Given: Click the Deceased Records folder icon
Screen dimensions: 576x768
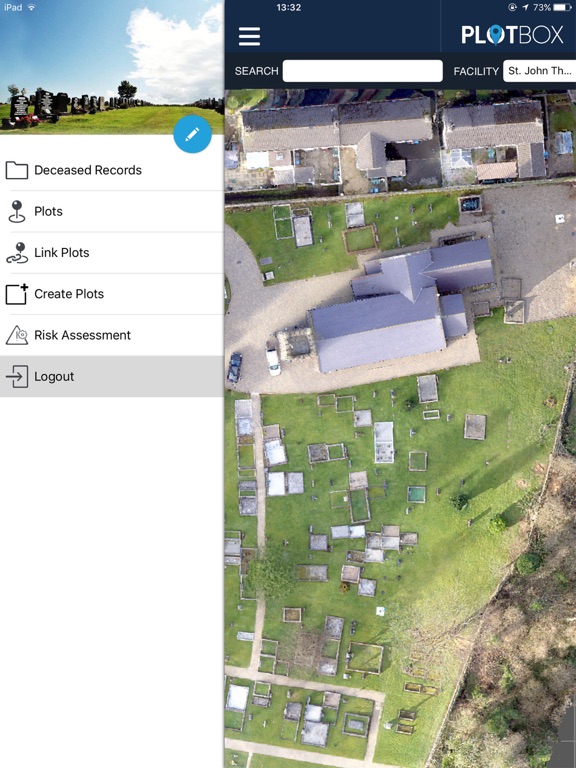Looking at the screenshot, I should point(17,170).
